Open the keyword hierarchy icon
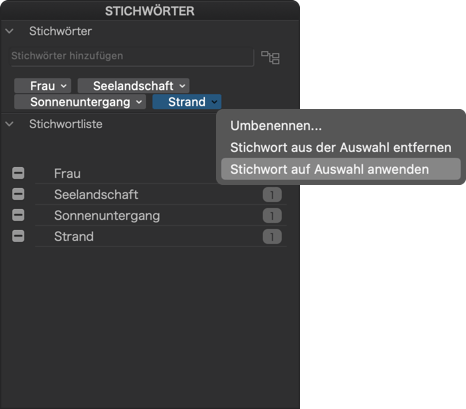 pos(270,57)
